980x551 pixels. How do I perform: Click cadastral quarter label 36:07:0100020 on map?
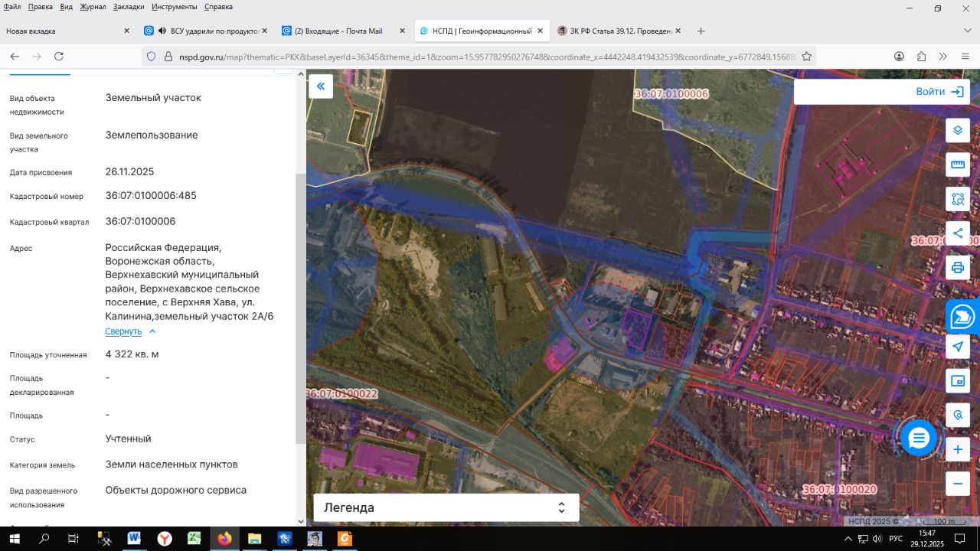pos(839,489)
